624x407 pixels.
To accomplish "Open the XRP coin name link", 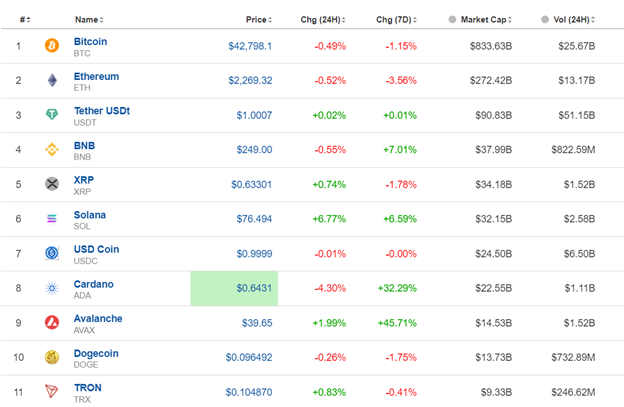I will [84, 180].
